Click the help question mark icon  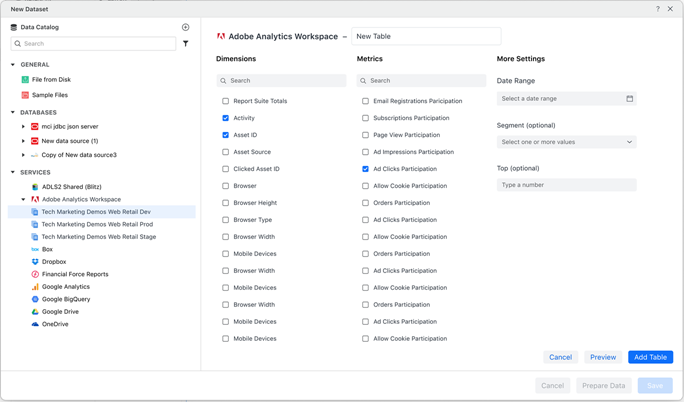coord(658,9)
